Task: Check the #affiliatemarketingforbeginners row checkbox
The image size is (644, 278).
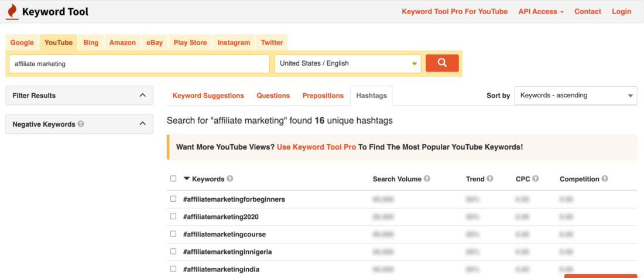Action: 173,199
